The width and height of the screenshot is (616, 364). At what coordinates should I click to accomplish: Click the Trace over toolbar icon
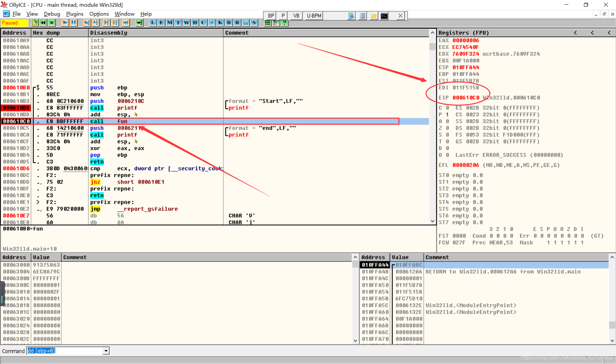115,23
